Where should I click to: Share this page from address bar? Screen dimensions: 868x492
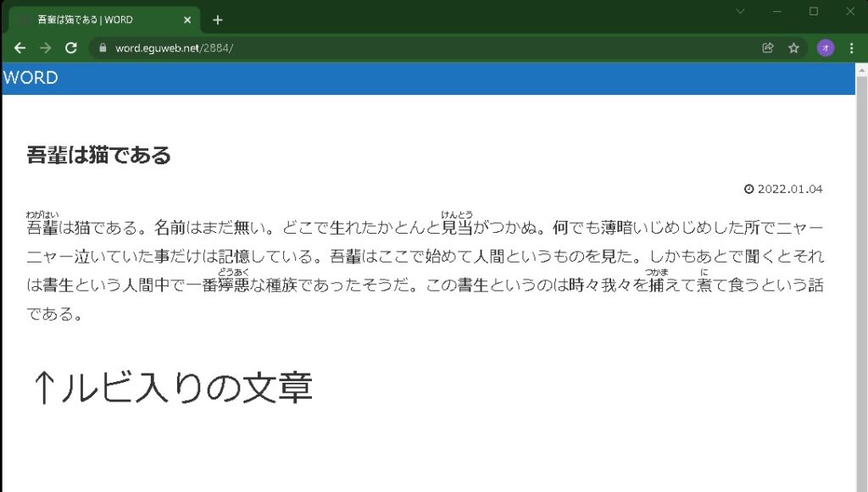tap(768, 48)
